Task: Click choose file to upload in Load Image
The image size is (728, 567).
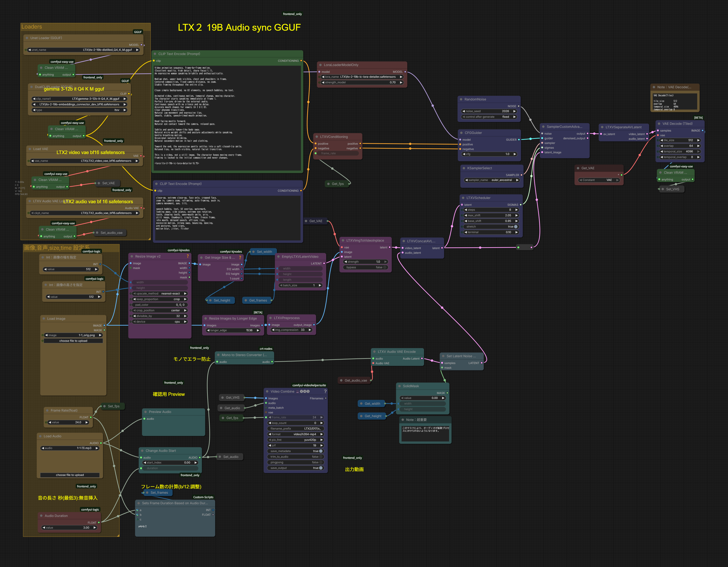Action: click(x=73, y=341)
